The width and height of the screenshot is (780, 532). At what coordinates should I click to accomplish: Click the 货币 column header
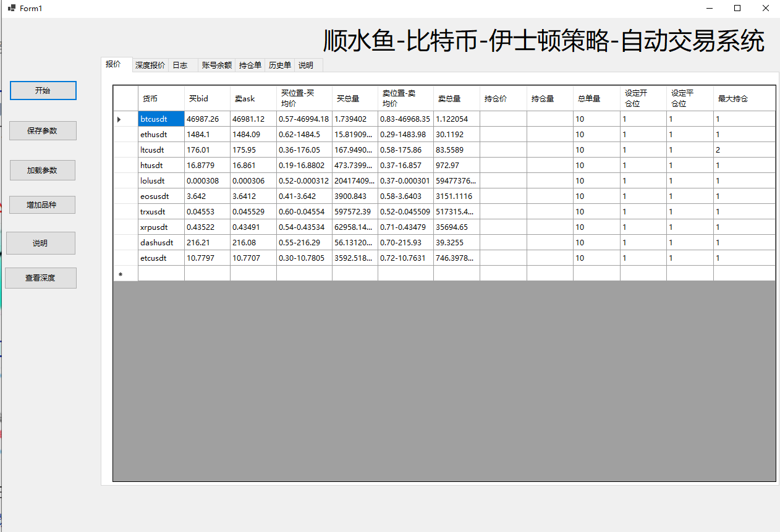(161, 98)
